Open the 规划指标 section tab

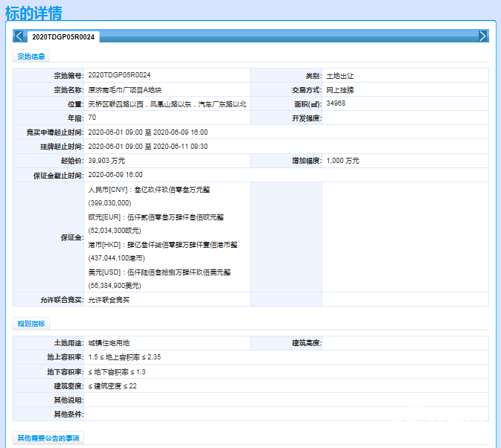point(31,324)
